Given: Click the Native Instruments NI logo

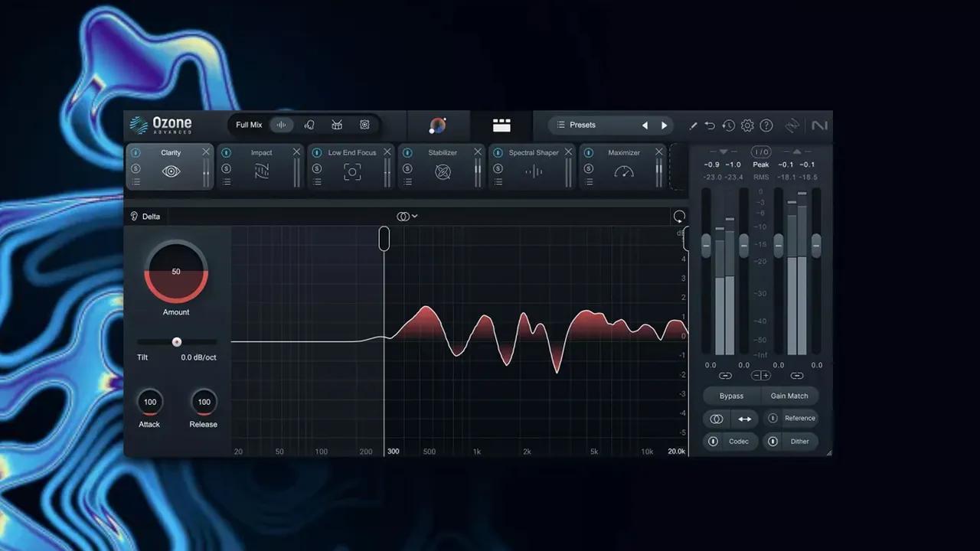Looking at the screenshot, I should click(x=819, y=126).
